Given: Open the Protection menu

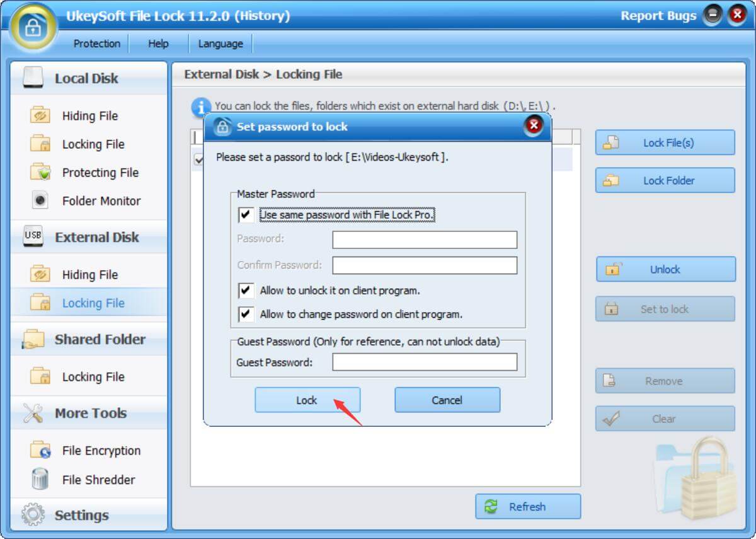Looking at the screenshot, I should tap(96, 43).
